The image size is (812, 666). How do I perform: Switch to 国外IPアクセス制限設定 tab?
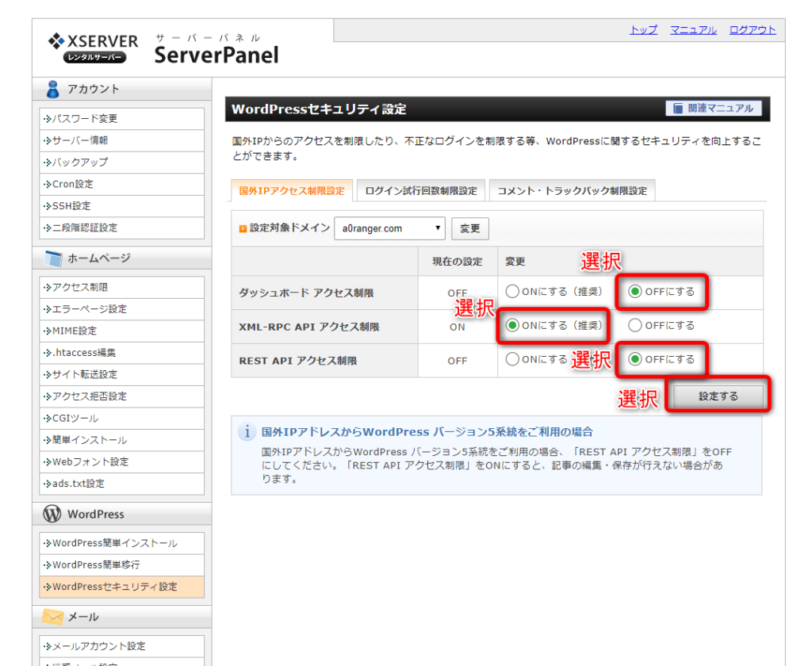pyautogui.click(x=292, y=190)
